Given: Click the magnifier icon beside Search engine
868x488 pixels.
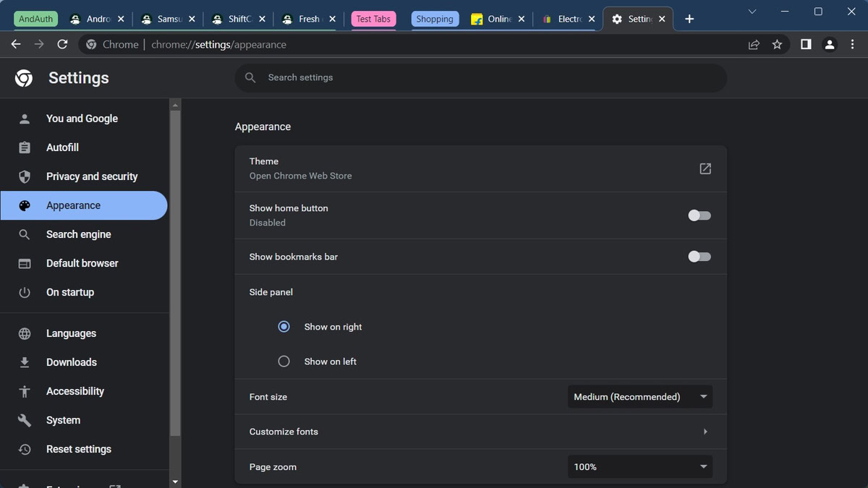Looking at the screenshot, I should point(25,234).
